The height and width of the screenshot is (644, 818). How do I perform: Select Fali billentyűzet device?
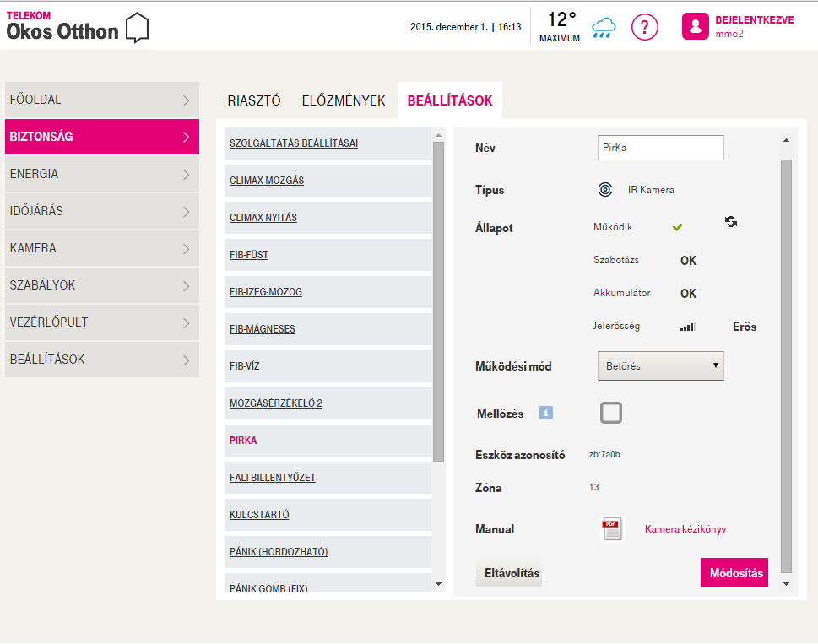(328, 478)
